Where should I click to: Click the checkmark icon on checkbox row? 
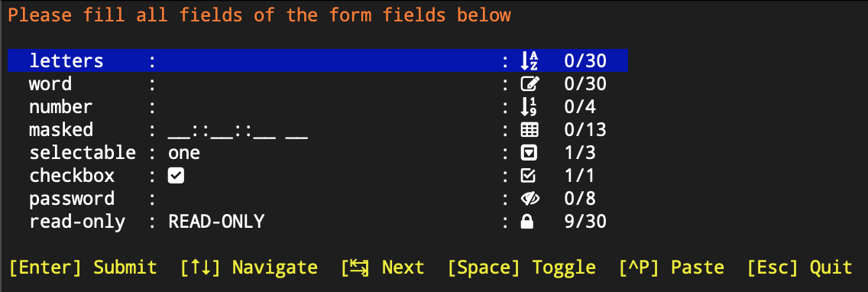(x=529, y=176)
